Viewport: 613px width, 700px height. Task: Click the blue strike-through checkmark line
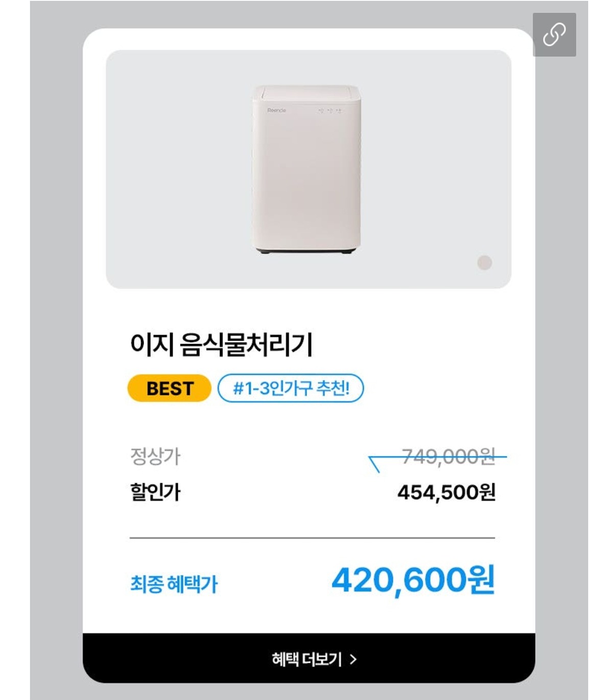[437, 460]
